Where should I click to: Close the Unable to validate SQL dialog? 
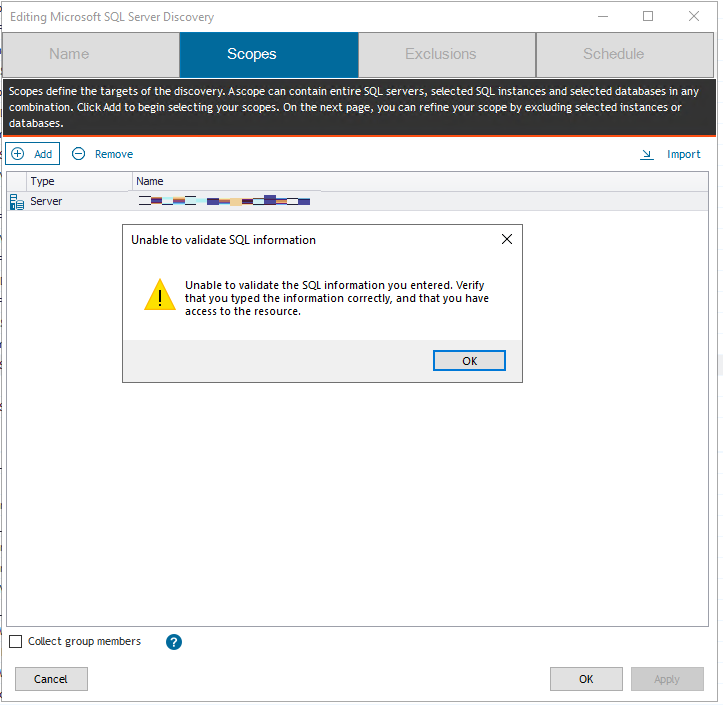(507, 239)
